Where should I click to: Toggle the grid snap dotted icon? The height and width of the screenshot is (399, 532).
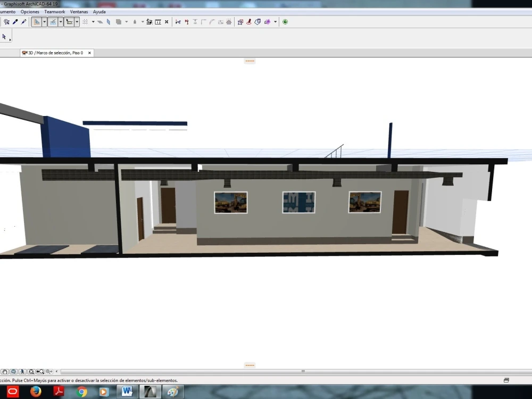coord(85,22)
